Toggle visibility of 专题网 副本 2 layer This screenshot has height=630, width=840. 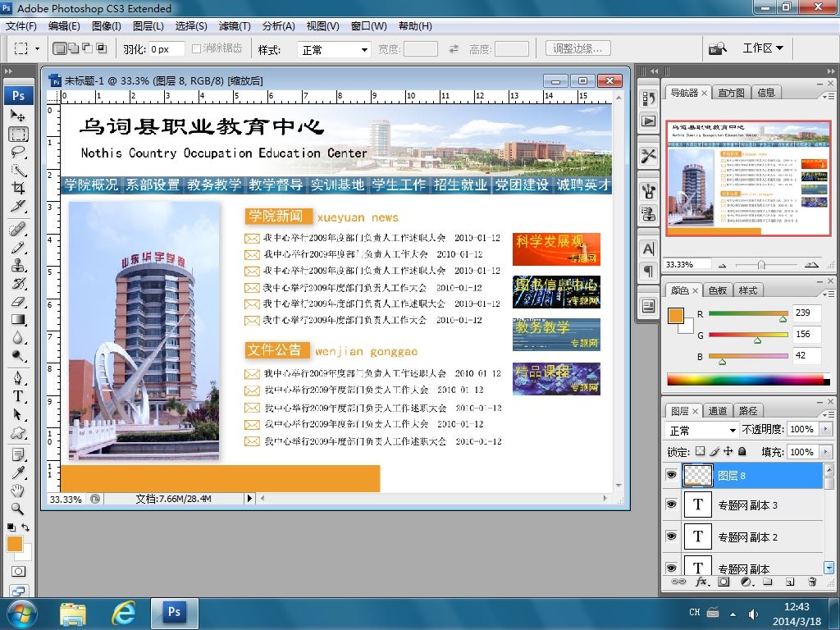pyautogui.click(x=671, y=536)
